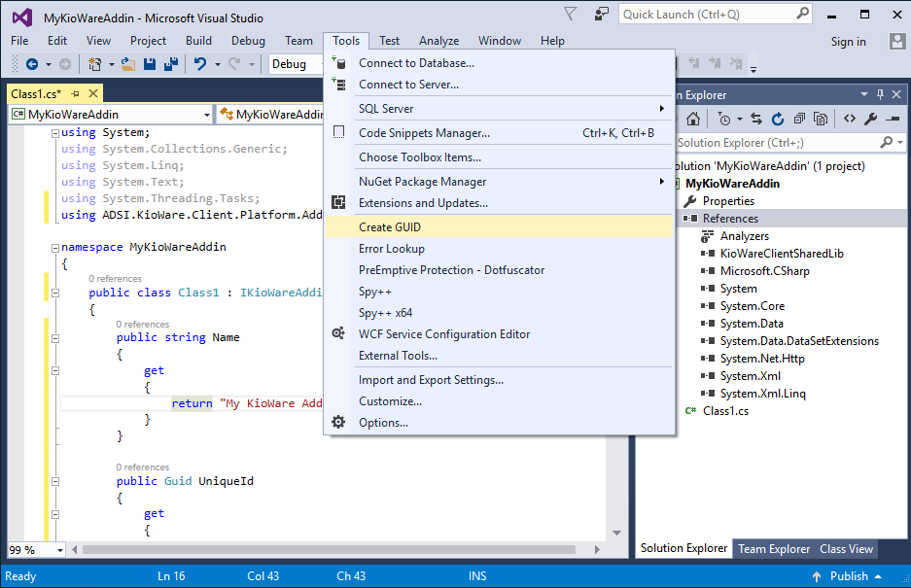
Task: Open Options from the Tools menu
Action: click(499, 423)
